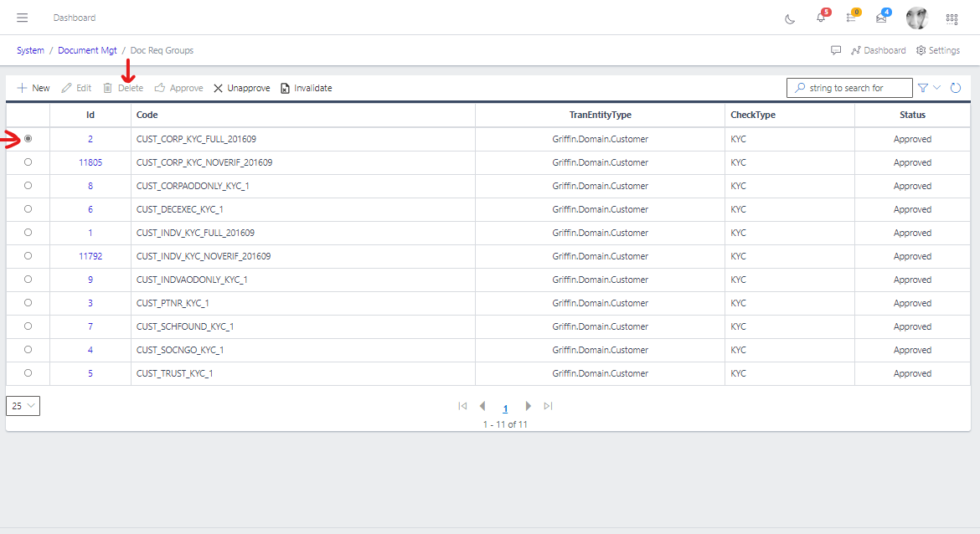Open record Id 7
Image resolution: width=980 pixels, height=534 pixels.
[x=90, y=326]
